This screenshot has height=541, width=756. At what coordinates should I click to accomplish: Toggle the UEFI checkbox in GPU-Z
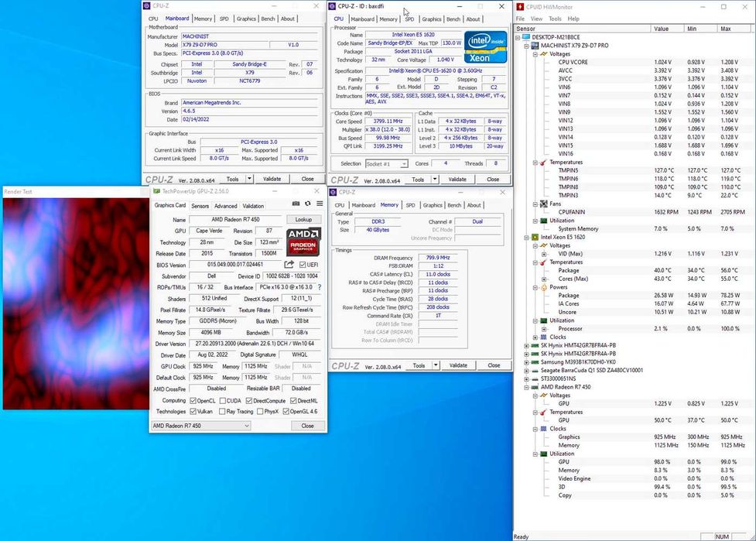[x=303, y=265]
